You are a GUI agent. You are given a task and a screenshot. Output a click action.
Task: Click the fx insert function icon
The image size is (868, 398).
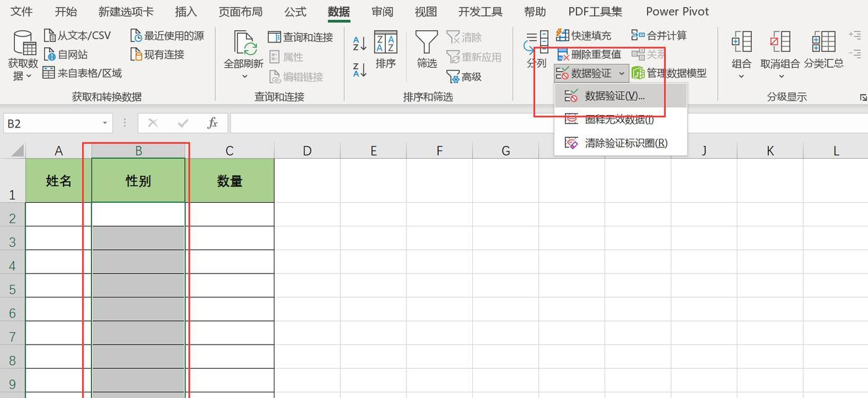point(212,123)
